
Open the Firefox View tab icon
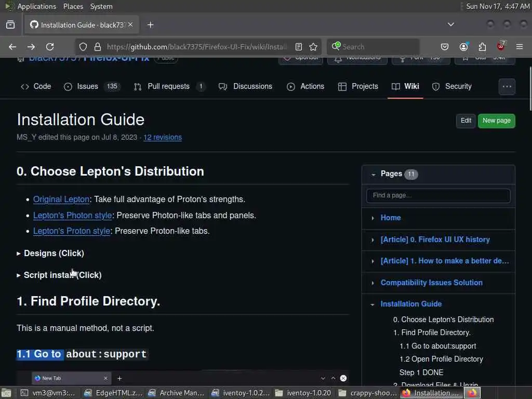click(10, 25)
